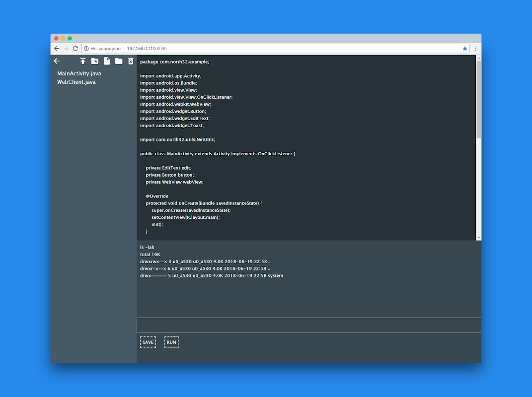Click the 'setContentView(R.layout.main);' line

pos(186,218)
